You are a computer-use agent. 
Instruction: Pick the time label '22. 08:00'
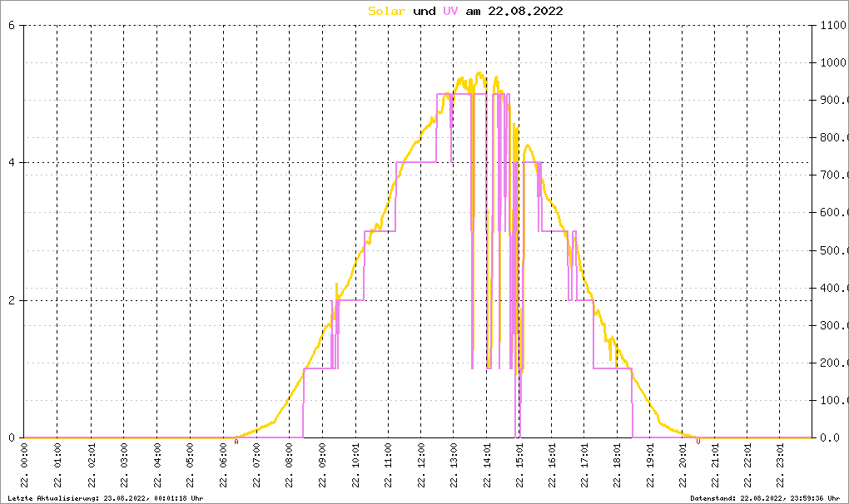click(x=289, y=466)
